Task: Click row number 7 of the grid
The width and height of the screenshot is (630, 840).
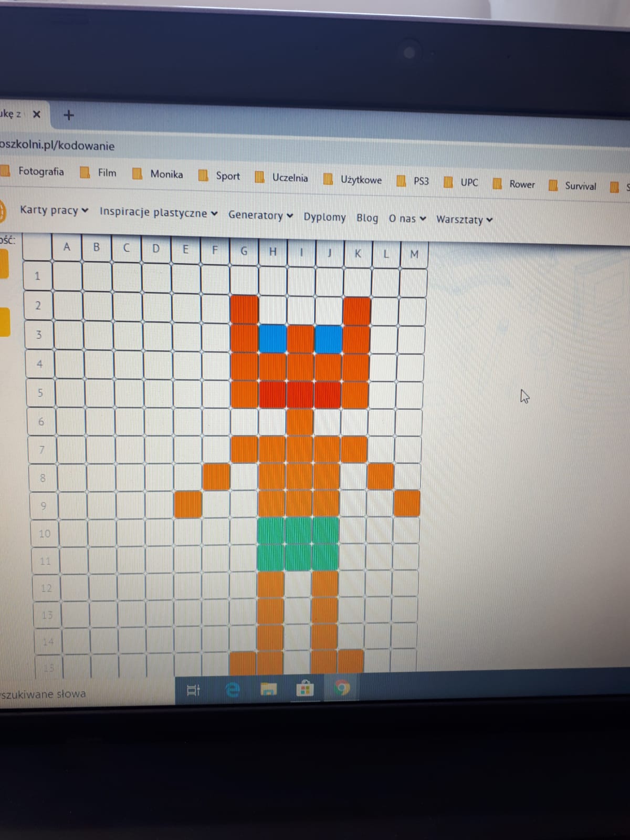Action: (x=42, y=450)
